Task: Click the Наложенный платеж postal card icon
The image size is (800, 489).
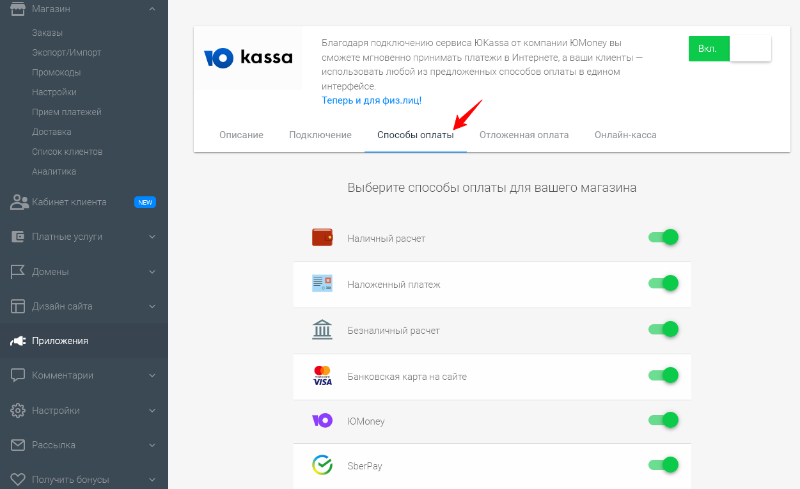Action: (322, 283)
